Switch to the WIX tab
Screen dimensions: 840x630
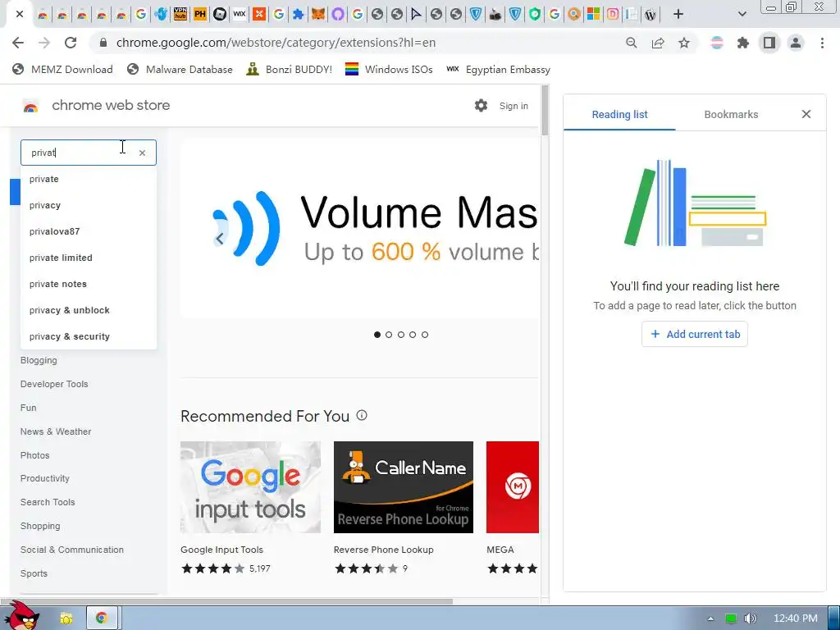(240, 14)
